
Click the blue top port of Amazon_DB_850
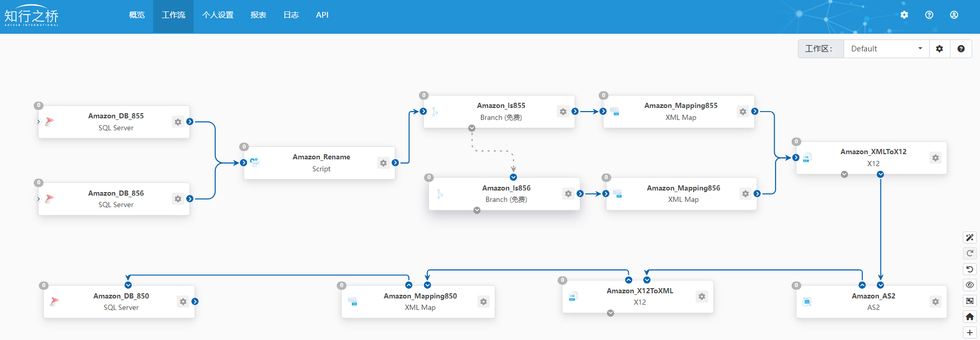128,285
